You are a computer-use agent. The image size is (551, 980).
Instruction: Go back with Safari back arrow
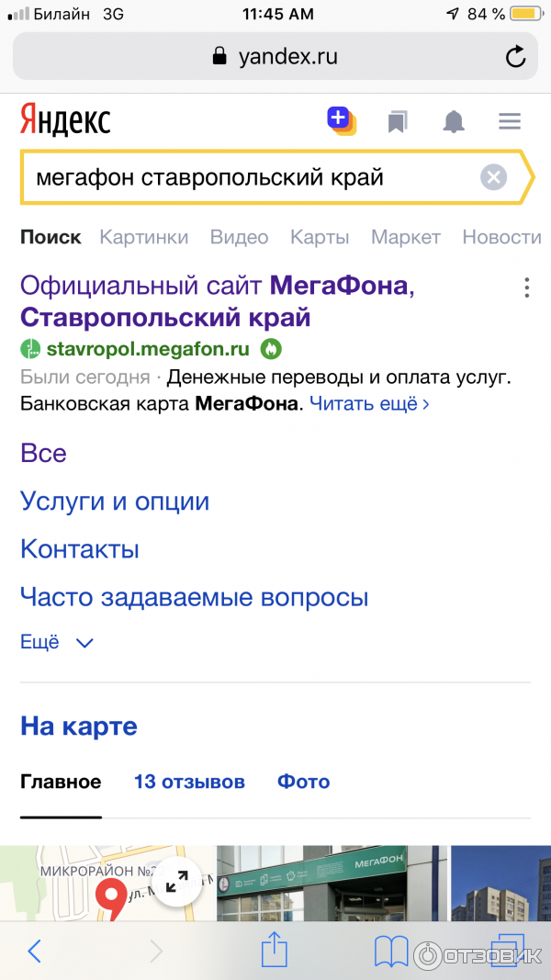click(35, 950)
